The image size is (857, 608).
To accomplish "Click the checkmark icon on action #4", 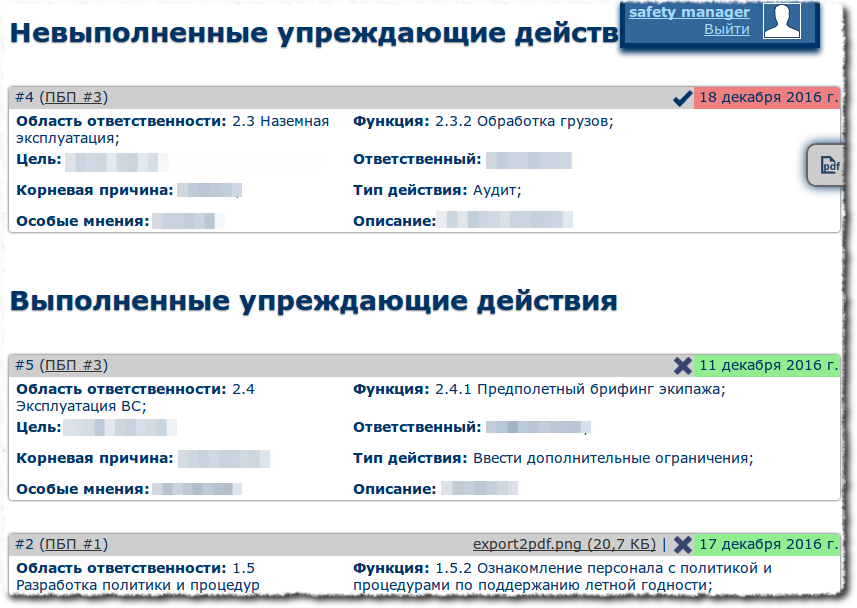I will [x=683, y=99].
